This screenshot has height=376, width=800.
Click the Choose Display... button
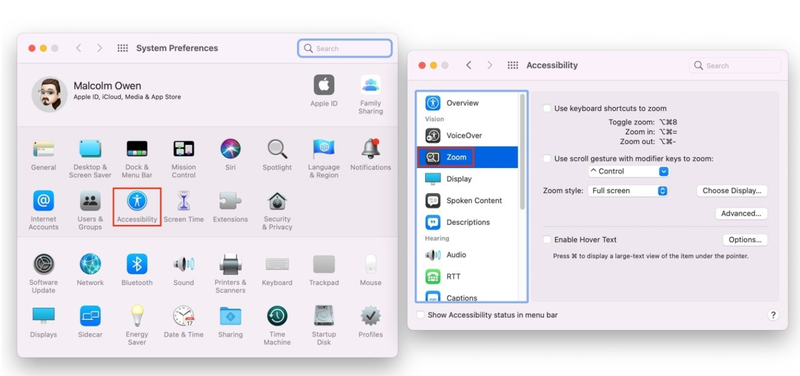[x=732, y=191]
